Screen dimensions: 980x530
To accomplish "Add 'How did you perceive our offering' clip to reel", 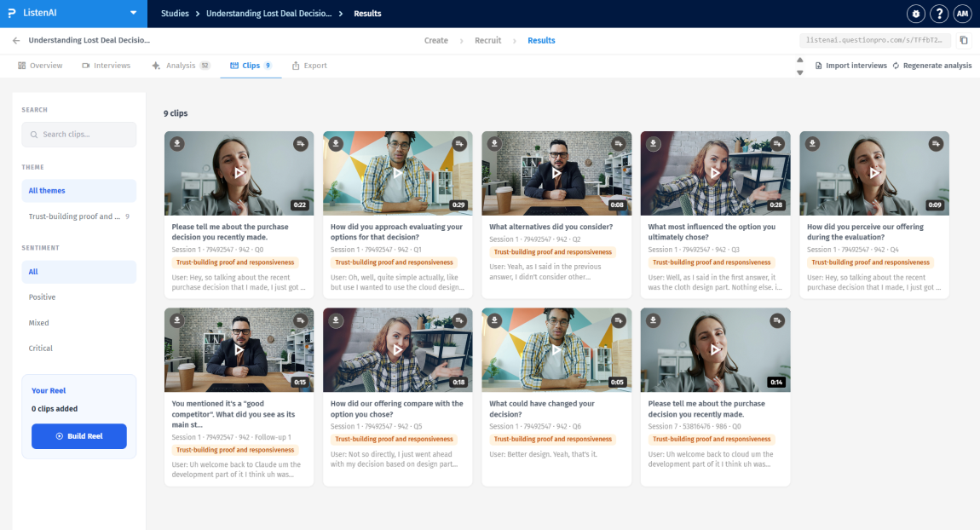I will click(936, 144).
